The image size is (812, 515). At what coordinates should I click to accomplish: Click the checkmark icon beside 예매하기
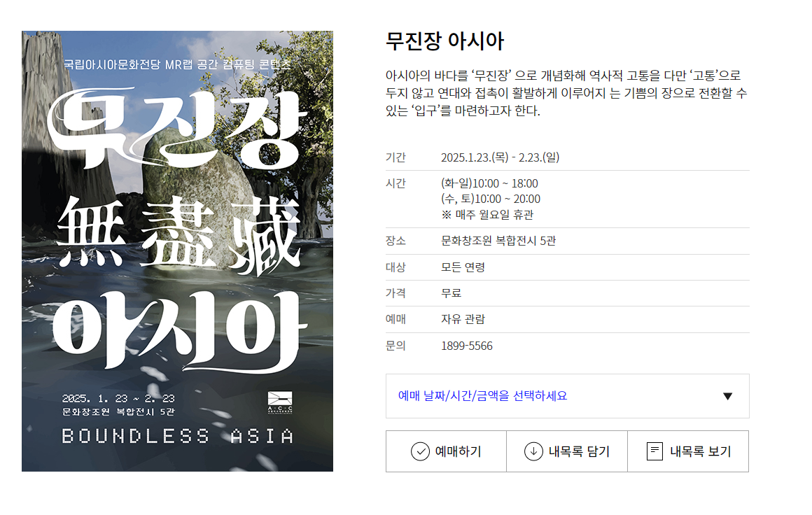tap(420, 451)
